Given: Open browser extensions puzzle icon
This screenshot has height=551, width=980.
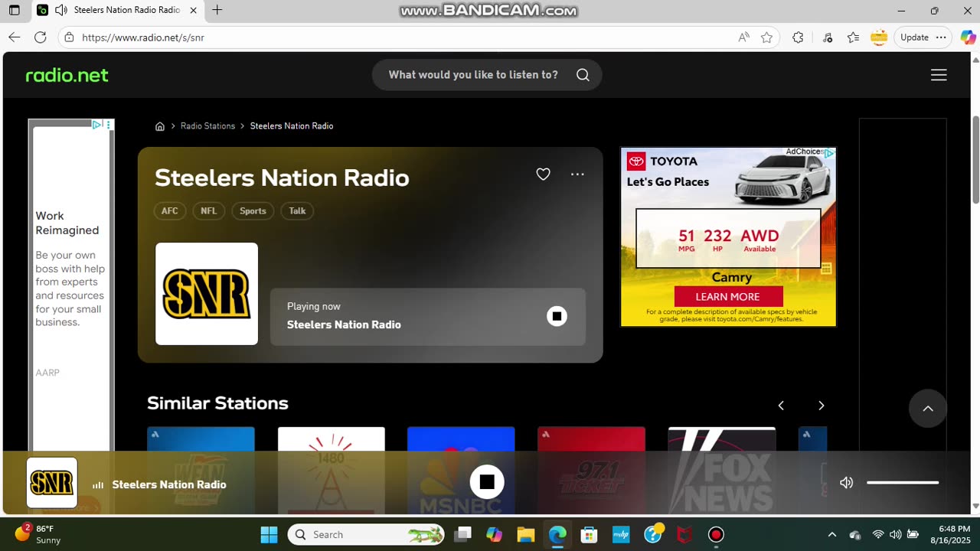Looking at the screenshot, I should click(798, 37).
